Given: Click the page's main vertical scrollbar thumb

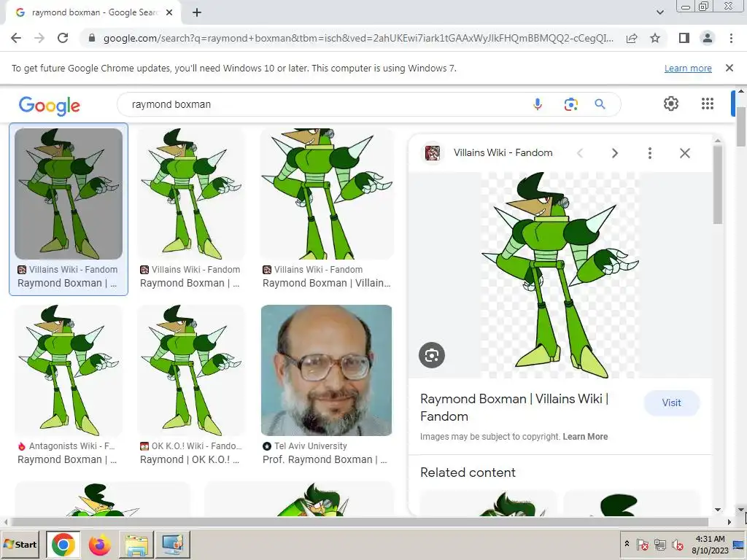Looking at the screenshot, I should coord(741,127).
